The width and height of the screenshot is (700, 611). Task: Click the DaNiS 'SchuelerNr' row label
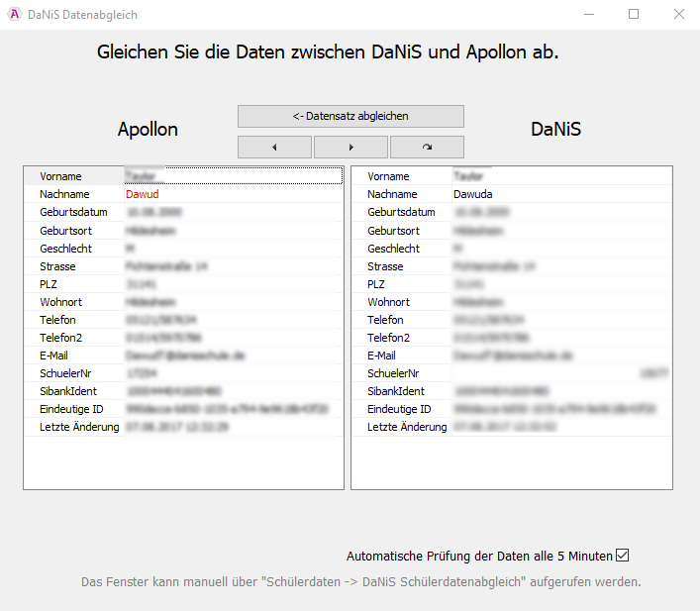[x=393, y=373]
